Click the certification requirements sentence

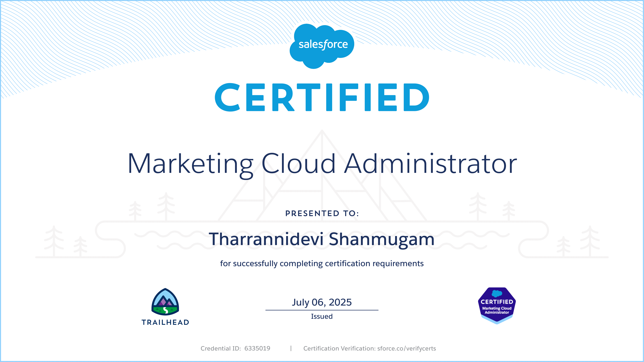tap(322, 263)
